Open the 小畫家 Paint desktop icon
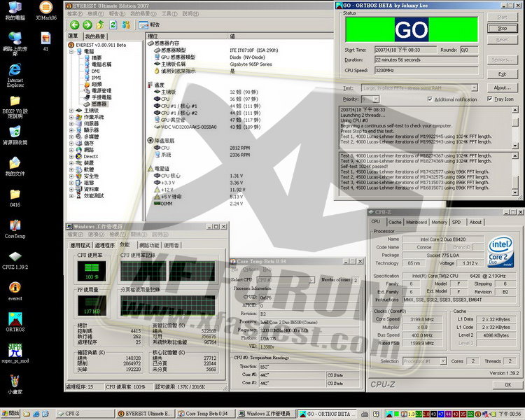This screenshot has width=525, height=420. click(x=15, y=384)
